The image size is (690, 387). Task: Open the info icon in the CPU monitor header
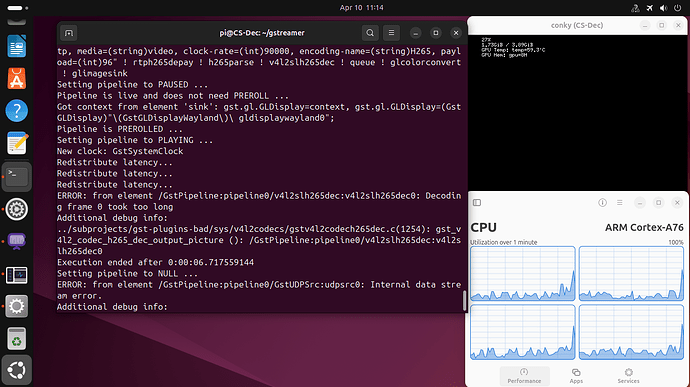[602, 203]
